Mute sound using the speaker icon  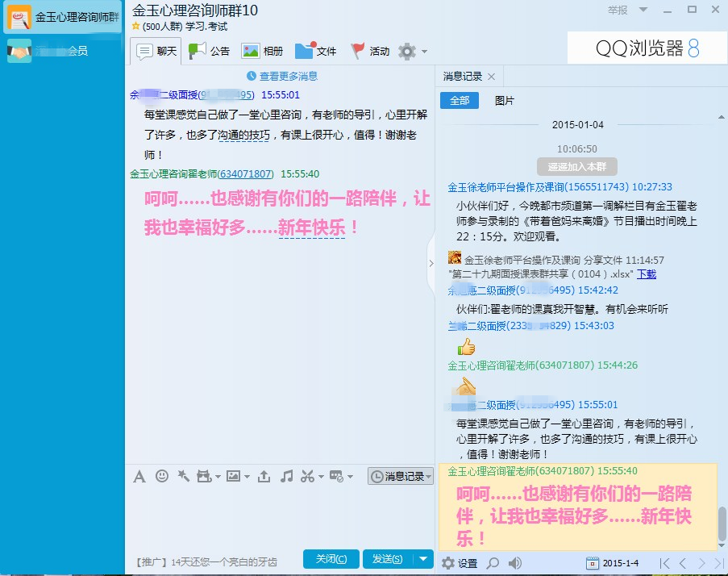click(x=514, y=563)
